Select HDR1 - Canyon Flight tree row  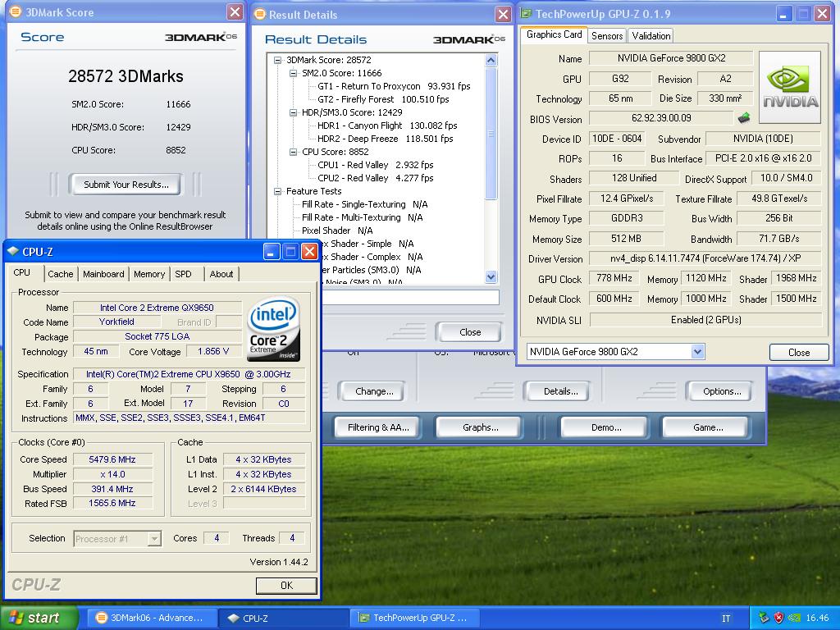click(x=387, y=126)
